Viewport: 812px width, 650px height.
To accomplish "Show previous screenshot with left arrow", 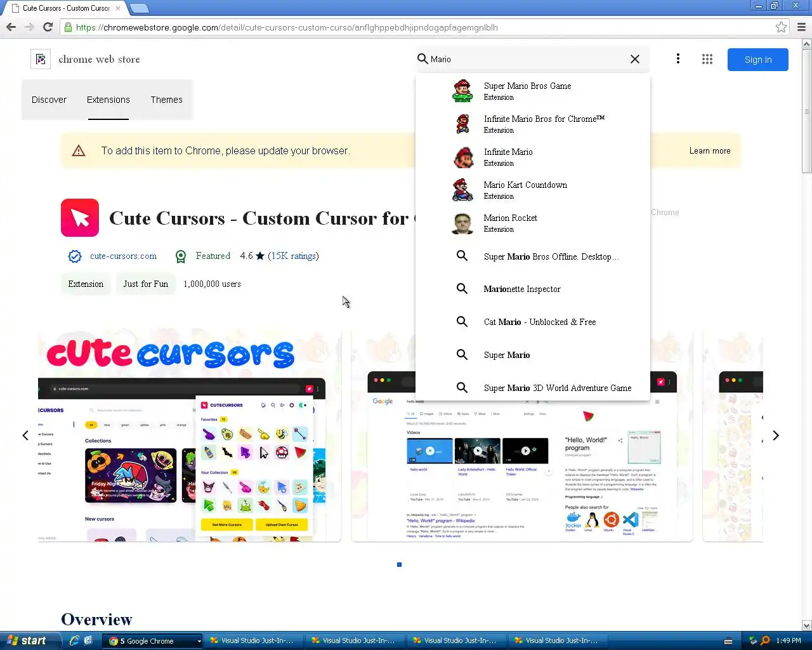I will pyautogui.click(x=25, y=435).
